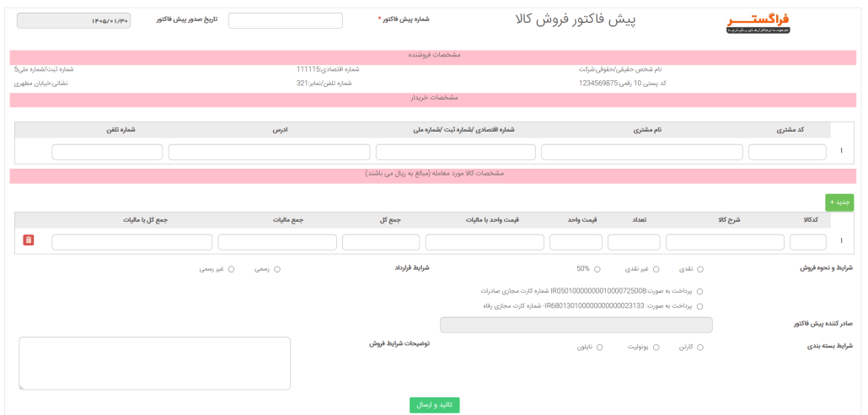Click the جمع مالیات input field
868x415 pixels.
pos(277,242)
